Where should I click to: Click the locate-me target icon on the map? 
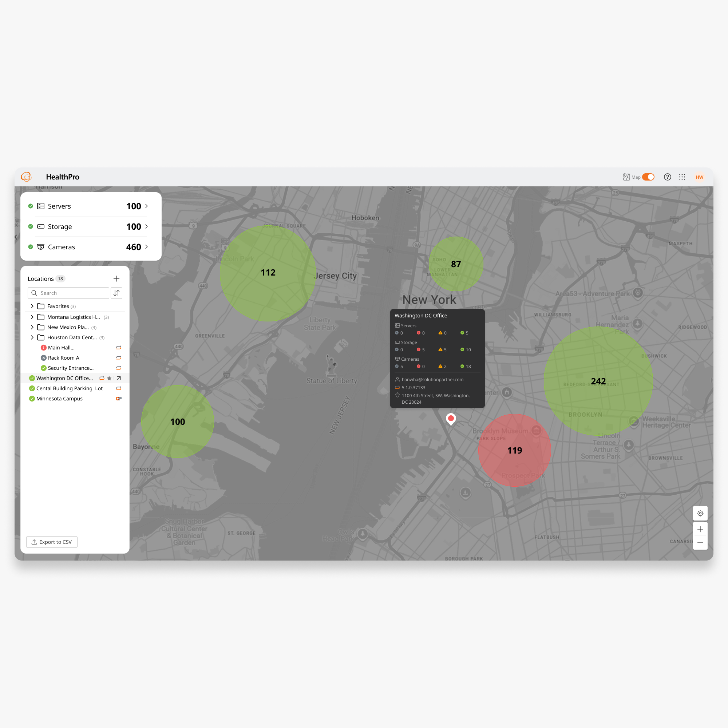pyautogui.click(x=700, y=513)
